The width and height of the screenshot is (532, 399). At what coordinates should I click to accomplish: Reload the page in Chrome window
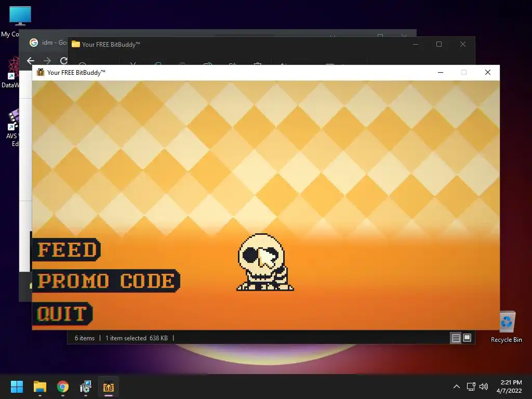pos(63,61)
